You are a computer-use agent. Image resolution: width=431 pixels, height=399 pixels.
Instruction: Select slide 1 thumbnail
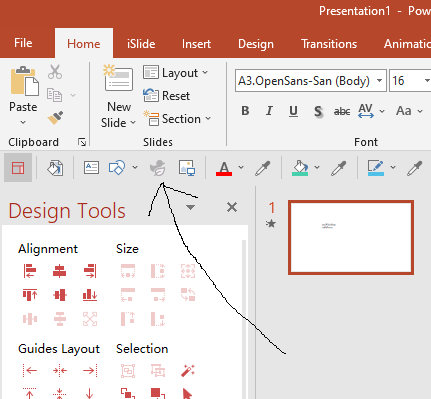351,237
